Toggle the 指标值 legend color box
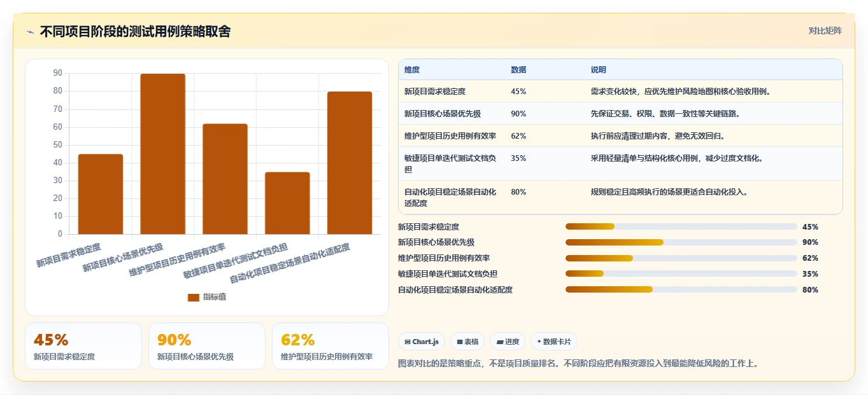 pos(193,297)
